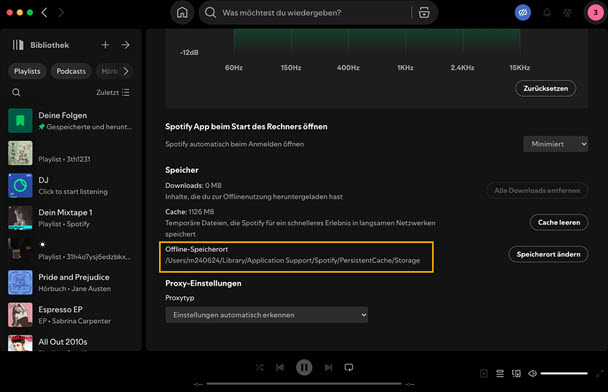Viewport: 608px width, 392px height.
Task: Filter library by Hörbücher chip
Action: point(109,71)
